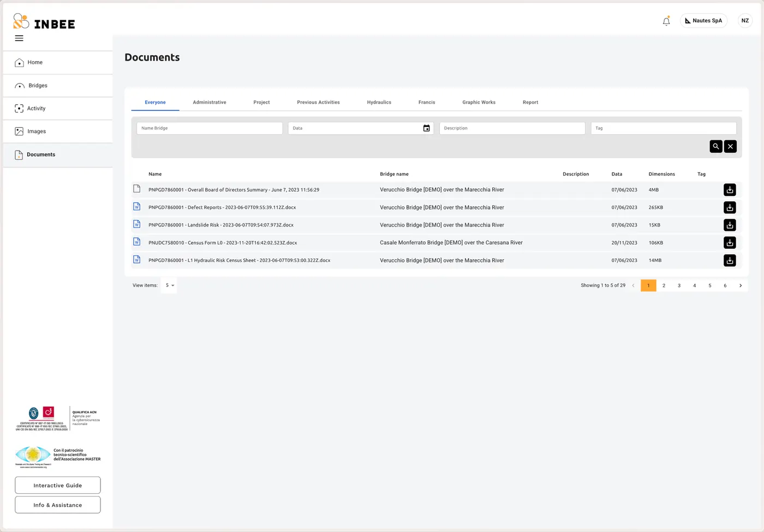Open the Graphic Works tab
Viewport: 764px width, 532px height.
click(479, 103)
